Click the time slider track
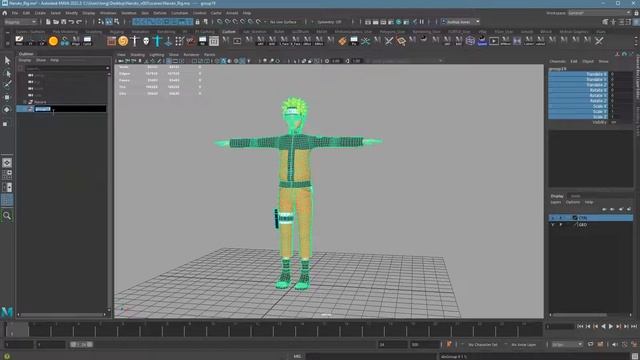 [273, 329]
